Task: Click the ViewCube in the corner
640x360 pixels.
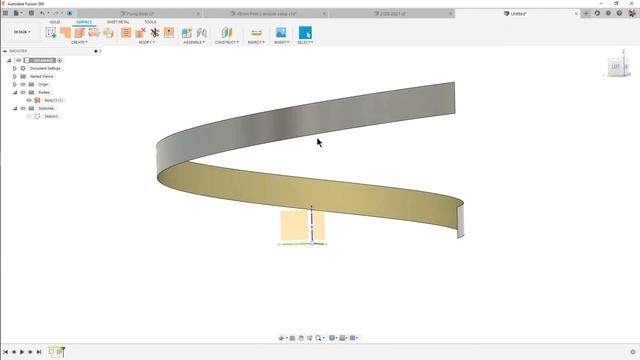Action: click(618, 67)
